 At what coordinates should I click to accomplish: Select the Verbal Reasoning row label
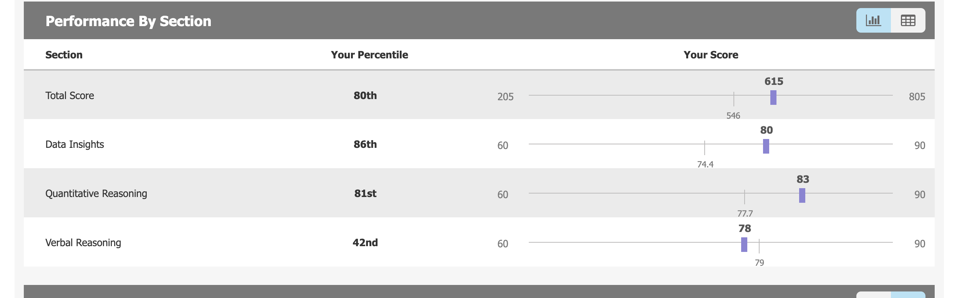click(83, 243)
